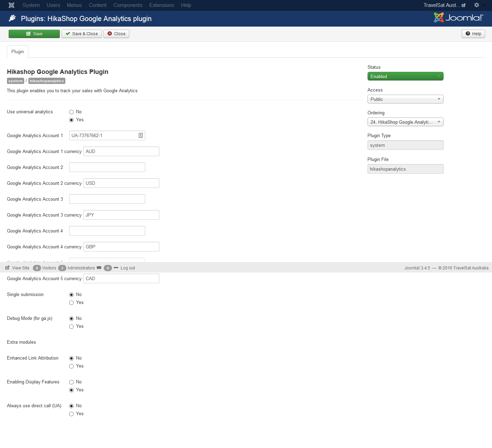
Task: Click the Extra modules label
Action: coord(21,342)
